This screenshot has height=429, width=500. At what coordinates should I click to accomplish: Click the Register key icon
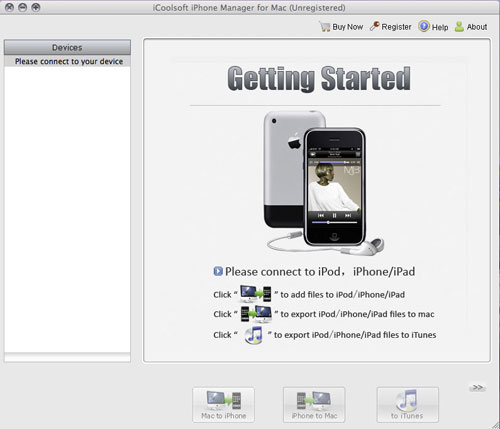375,26
